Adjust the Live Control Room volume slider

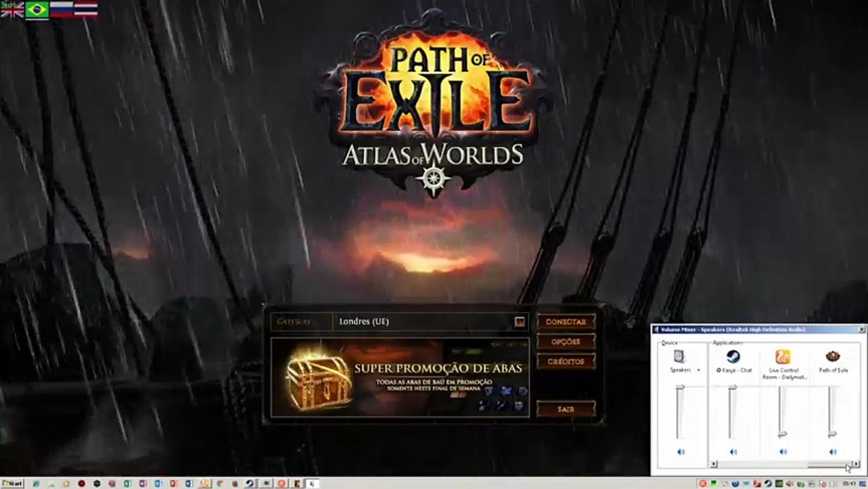coord(782,434)
